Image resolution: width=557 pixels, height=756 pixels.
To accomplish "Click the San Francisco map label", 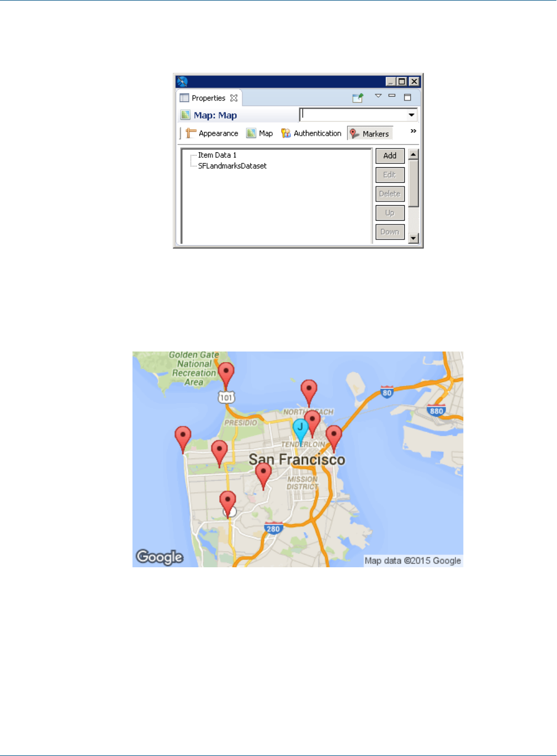I will point(297,460).
